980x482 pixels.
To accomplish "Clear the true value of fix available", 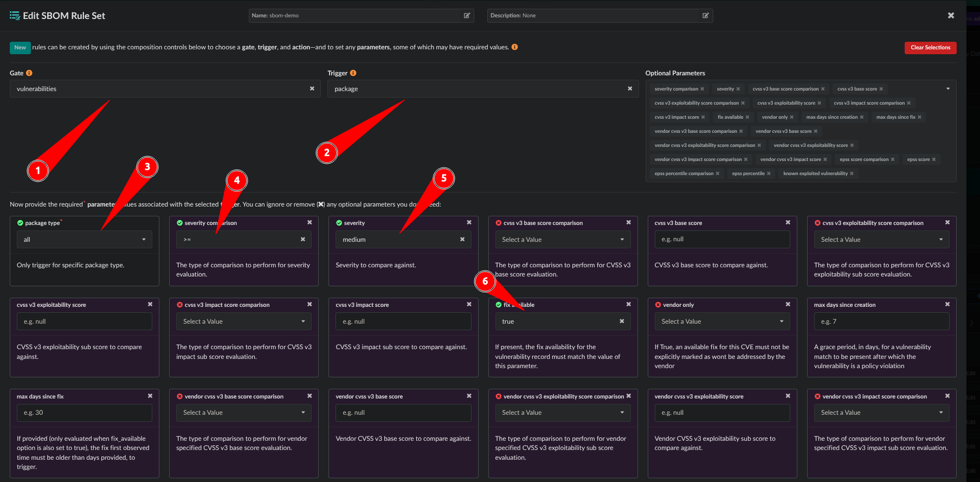I will pos(622,322).
